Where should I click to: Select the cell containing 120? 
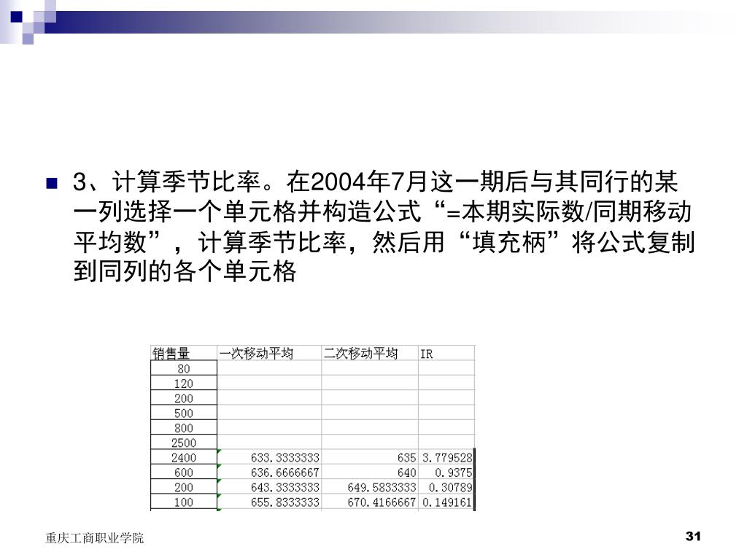[x=184, y=384]
